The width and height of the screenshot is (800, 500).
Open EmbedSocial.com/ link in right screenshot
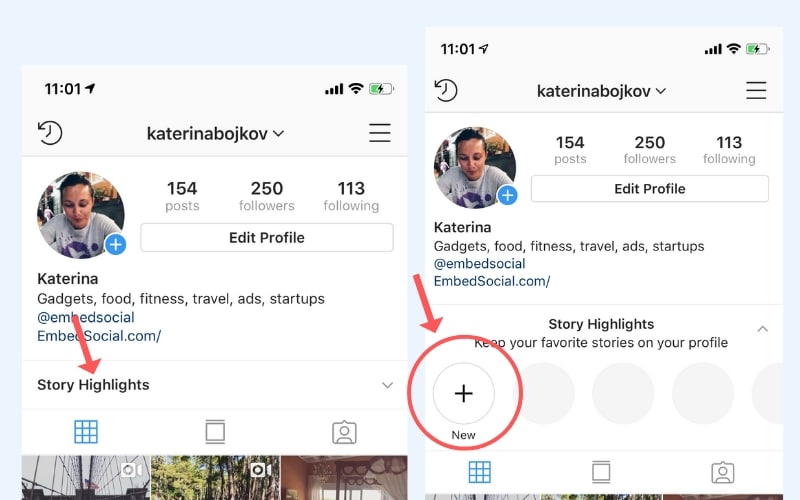tap(492, 282)
